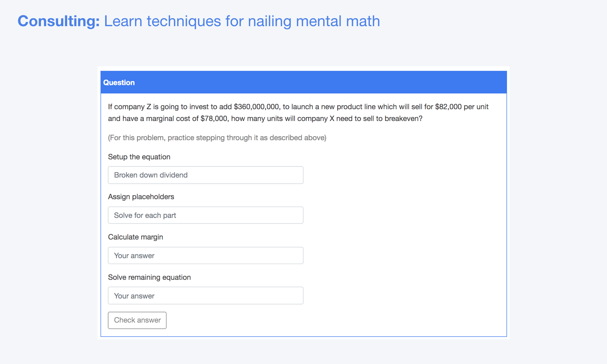The image size is (607, 364).
Task: Click the "Solve remaining equation" label
Action: tap(149, 277)
